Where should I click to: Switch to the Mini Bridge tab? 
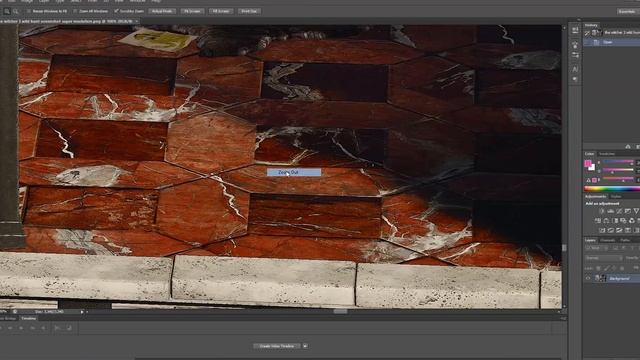click(8, 318)
